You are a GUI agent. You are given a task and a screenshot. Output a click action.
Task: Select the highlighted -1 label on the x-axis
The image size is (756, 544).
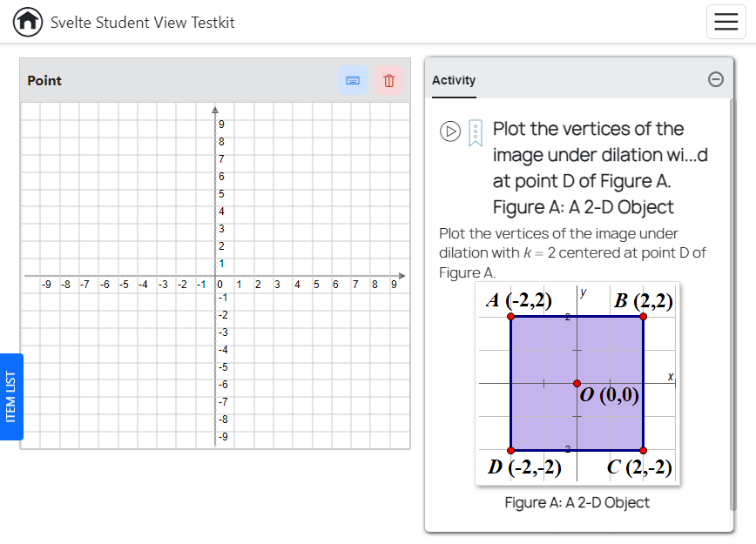[x=200, y=283]
